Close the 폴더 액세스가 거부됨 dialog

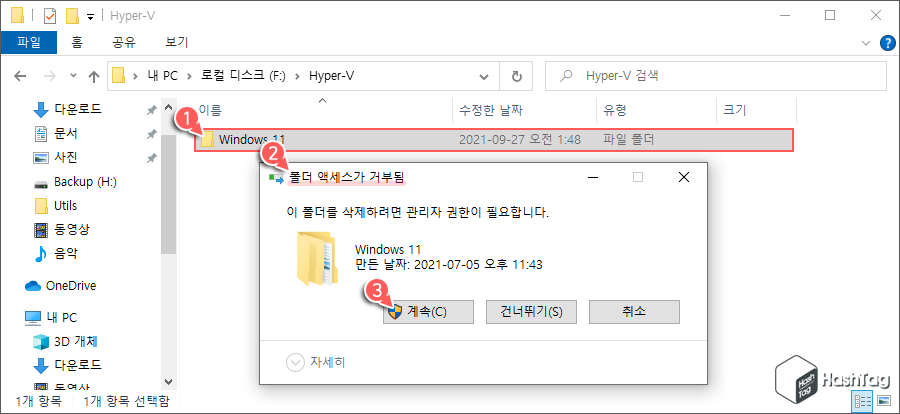pyautogui.click(x=683, y=177)
